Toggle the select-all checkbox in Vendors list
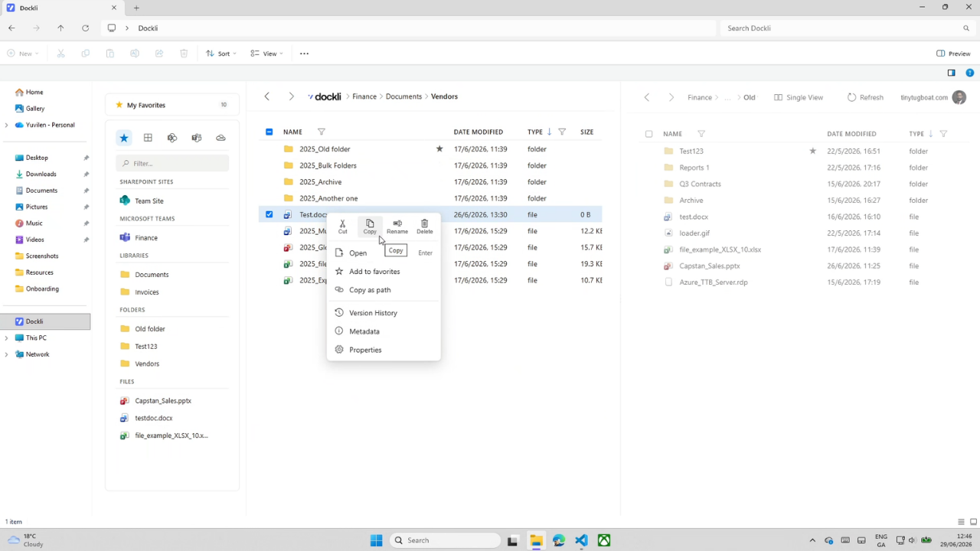The width and height of the screenshot is (980, 551). pos(269,132)
